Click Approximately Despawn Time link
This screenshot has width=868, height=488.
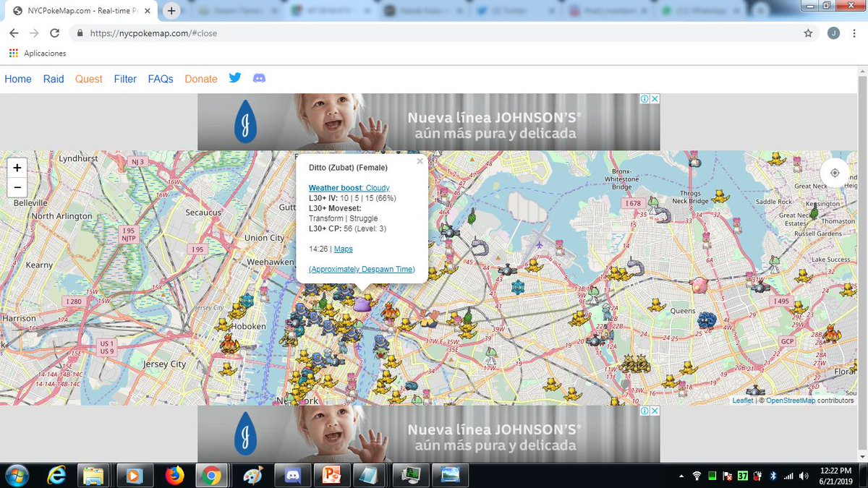click(362, 269)
